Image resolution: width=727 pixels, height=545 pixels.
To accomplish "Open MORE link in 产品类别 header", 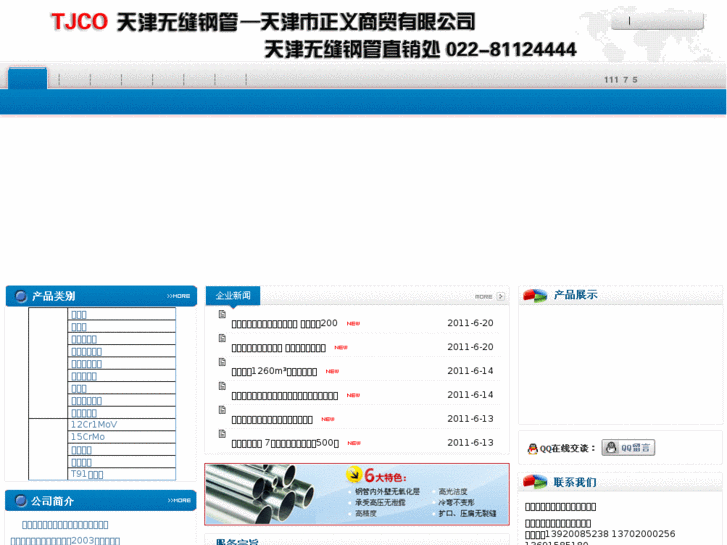I will click(x=179, y=296).
